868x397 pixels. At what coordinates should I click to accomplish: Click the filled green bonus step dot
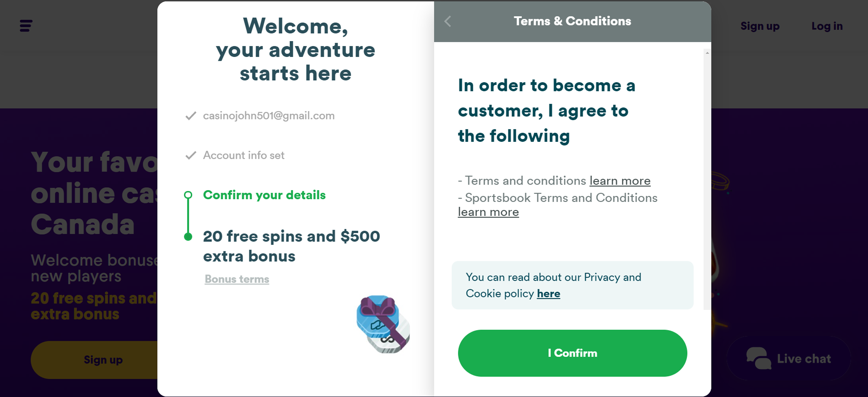click(x=188, y=237)
